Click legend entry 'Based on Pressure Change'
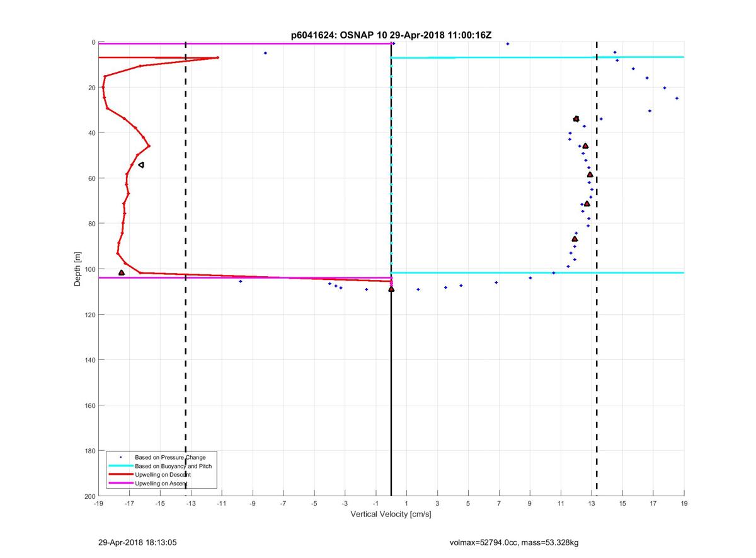756x558 pixels. [x=170, y=457]
